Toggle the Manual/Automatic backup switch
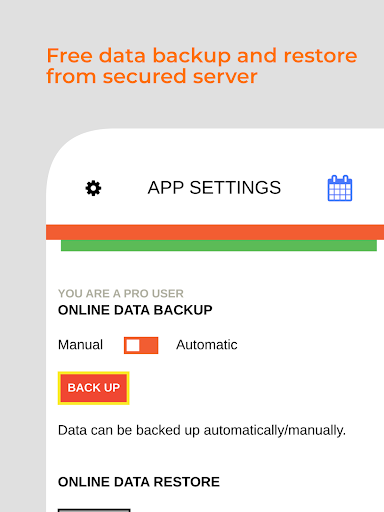 141,345
